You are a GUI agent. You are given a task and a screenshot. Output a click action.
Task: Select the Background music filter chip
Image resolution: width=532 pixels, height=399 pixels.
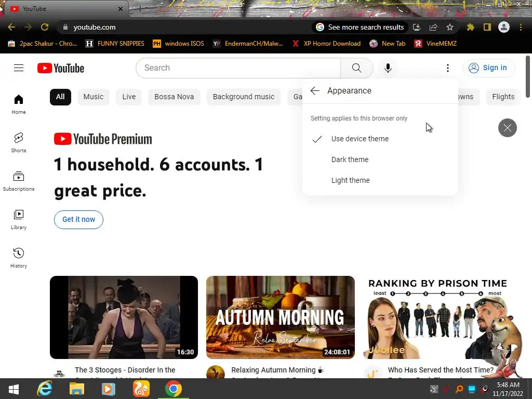click(244, 97)
